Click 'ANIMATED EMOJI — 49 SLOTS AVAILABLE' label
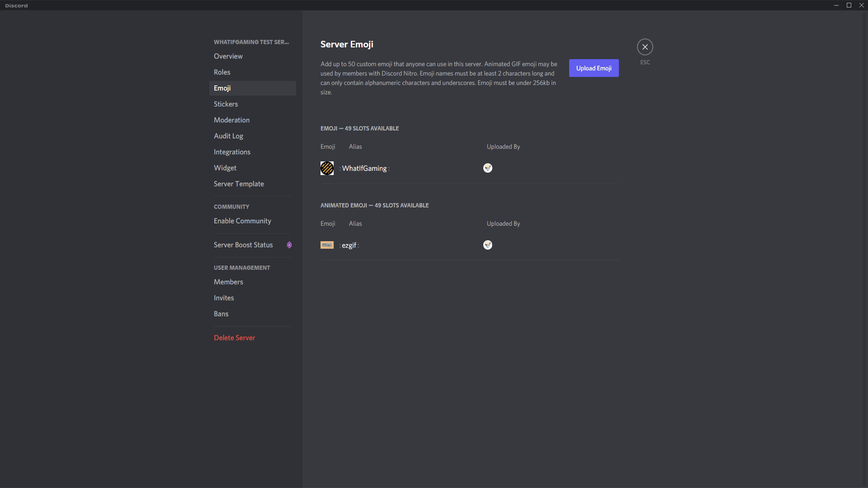This screenshot has width=868, height=488. tap(374, 205)
